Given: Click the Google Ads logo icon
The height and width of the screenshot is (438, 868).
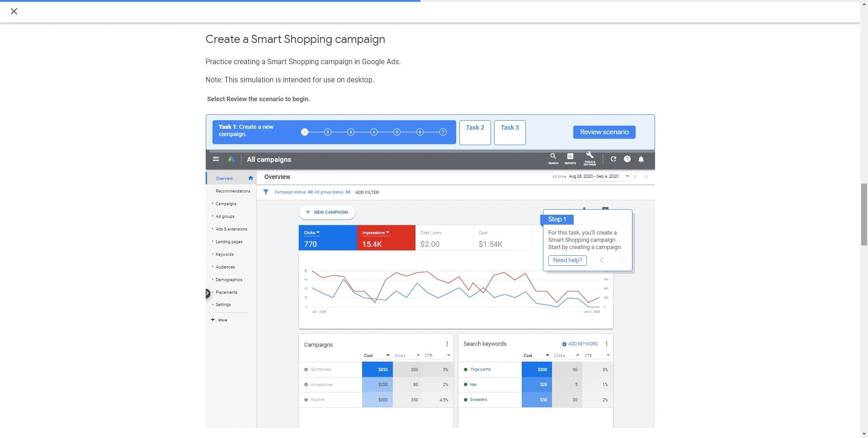Looking at the screenshot, I should [231, 159].
